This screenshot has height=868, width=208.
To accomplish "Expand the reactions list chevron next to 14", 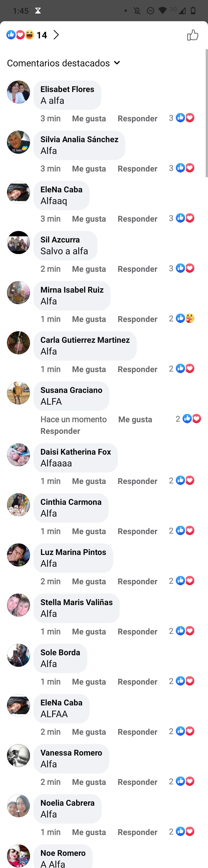I will [56, 35].
